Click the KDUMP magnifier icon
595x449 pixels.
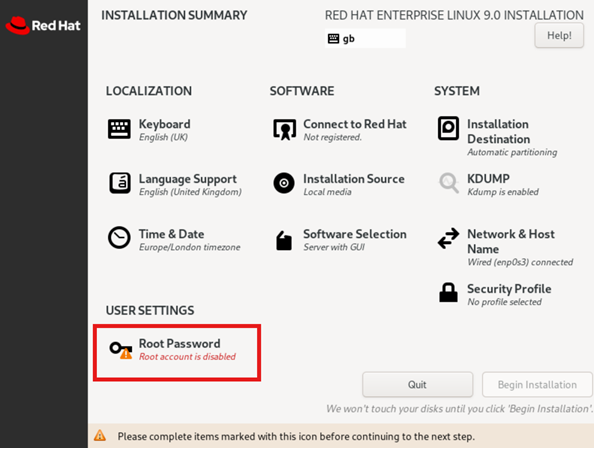449,183
